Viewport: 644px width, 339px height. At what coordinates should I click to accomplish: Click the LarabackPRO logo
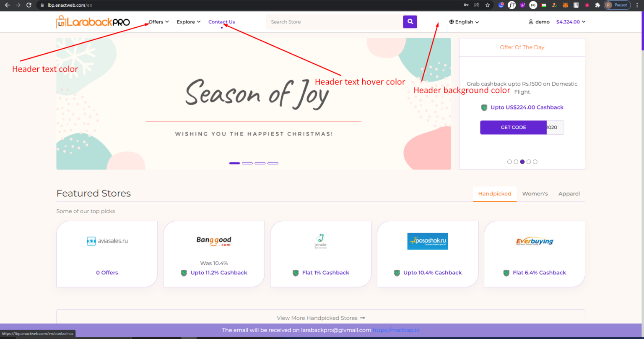[92, 21]
